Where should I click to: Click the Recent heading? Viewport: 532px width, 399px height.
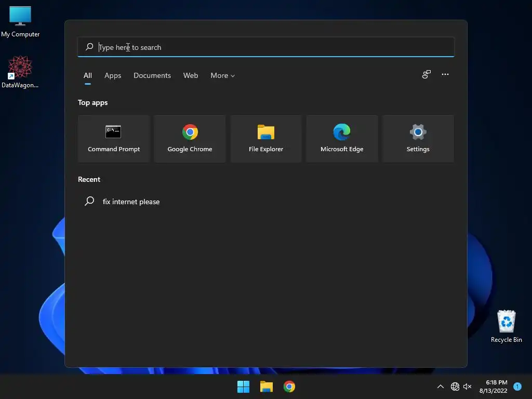[89, 179]
